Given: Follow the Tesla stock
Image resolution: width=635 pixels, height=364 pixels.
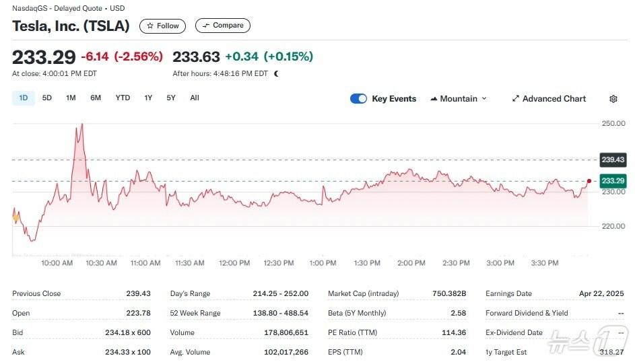Looking at the screenshot, I should (163, 26).
